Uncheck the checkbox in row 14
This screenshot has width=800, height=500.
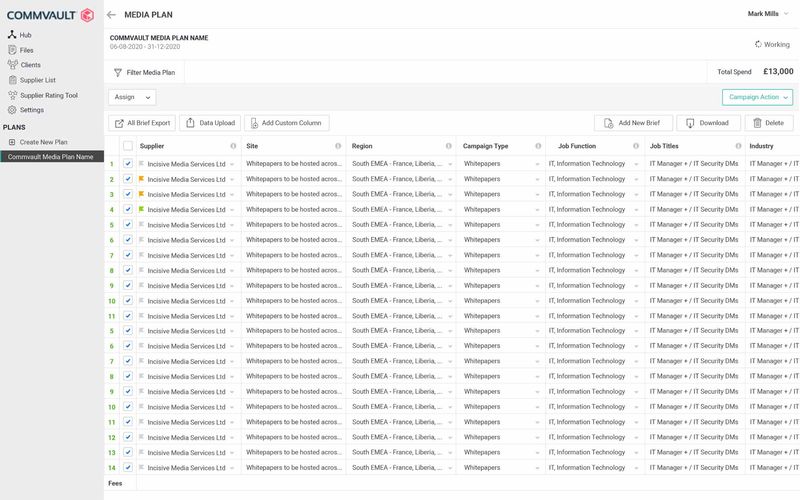128,467
